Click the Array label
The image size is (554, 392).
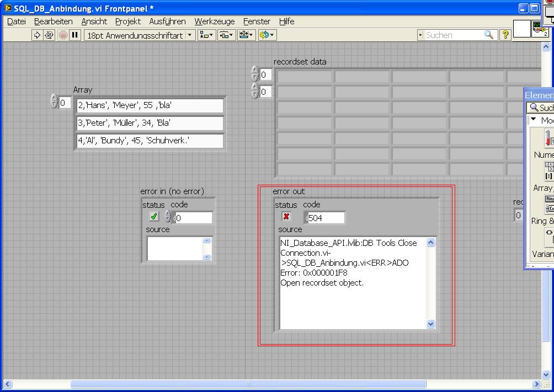[x=83, y=90]
